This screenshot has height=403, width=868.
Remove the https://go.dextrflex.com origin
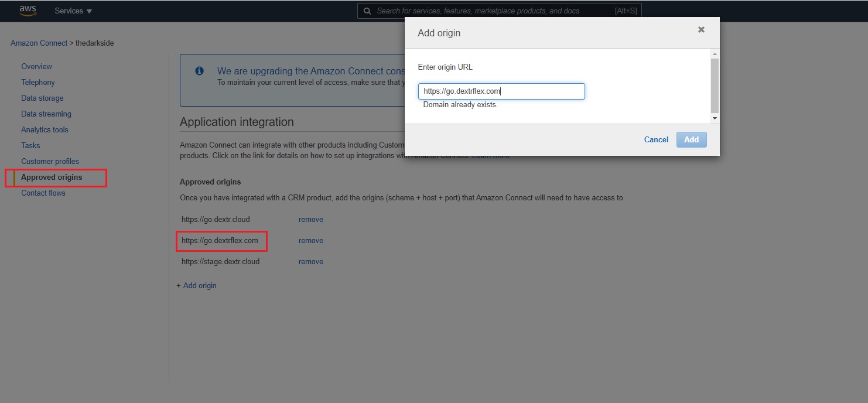311,241
